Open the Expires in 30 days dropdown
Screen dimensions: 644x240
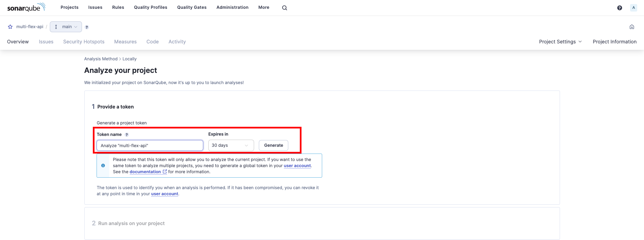tap(231, 145)
